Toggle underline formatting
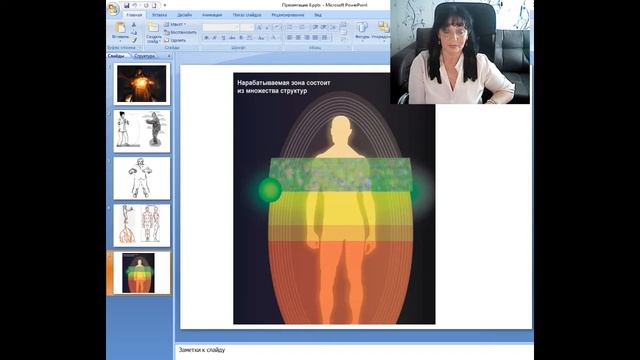Viewport: 640px width, 360px height. [x=223, y=38]
